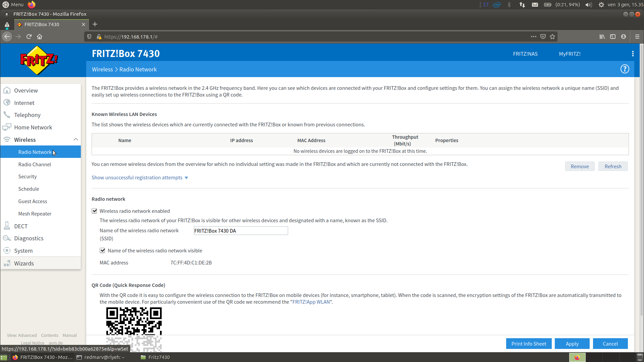Screen dimensions: 644x362
Task: Click the FRITZ! logo
Action: (x=39, y=60)
